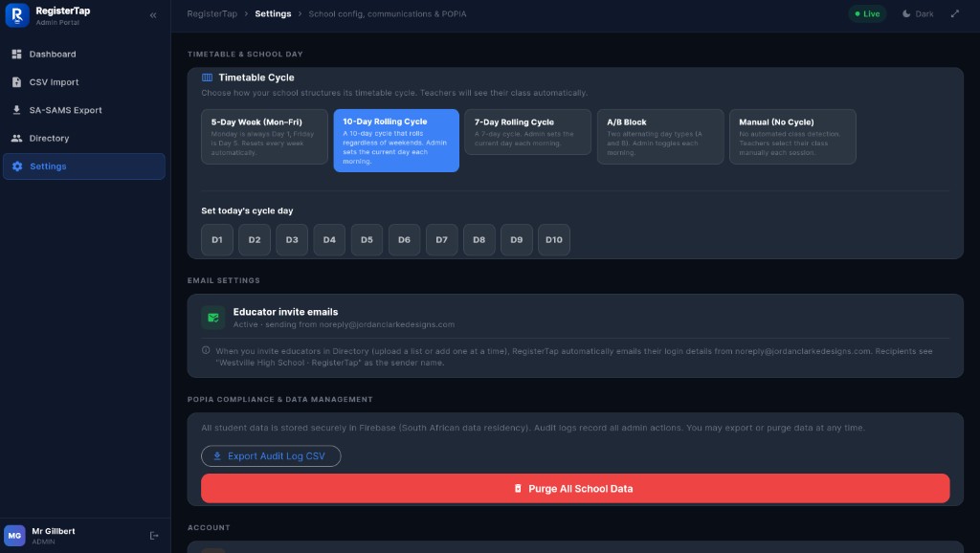This screenshot has width=980, height=553.
Task: Export Audit Log CSV
Action: pyautogui.click(x=271, y=456)
